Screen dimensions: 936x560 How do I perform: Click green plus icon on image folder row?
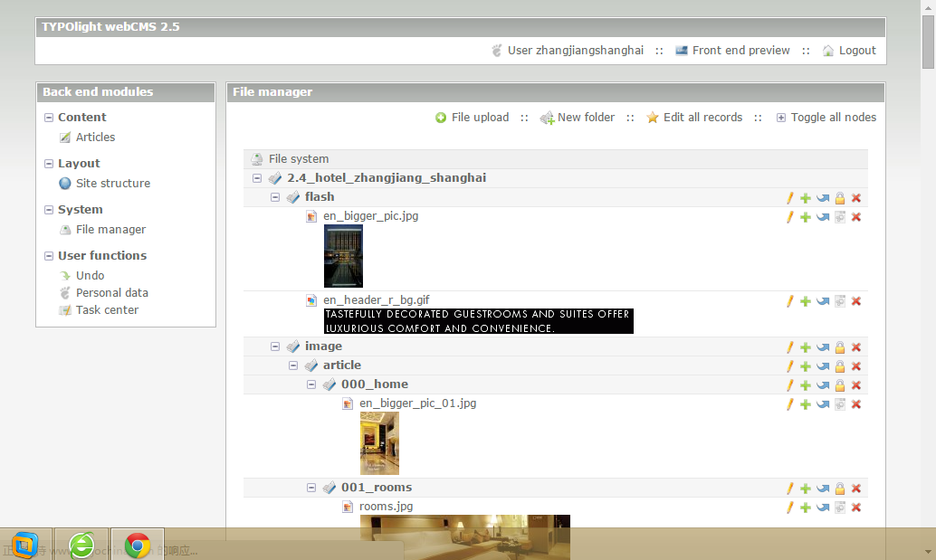point(806,347)
